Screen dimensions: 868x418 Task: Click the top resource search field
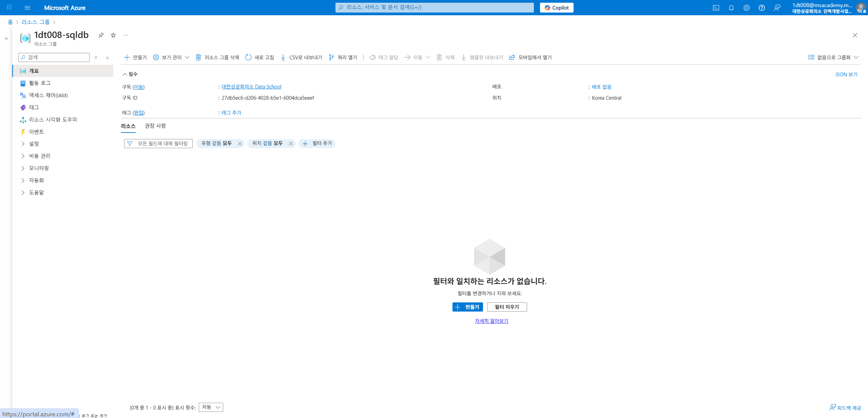(x=434, y=7)
